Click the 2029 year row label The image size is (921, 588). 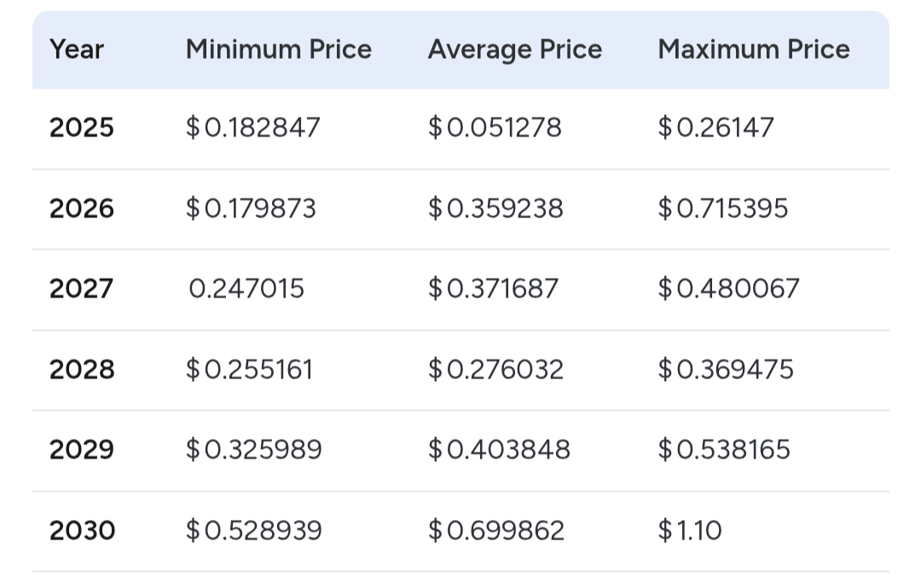click(x=81, y=450)
